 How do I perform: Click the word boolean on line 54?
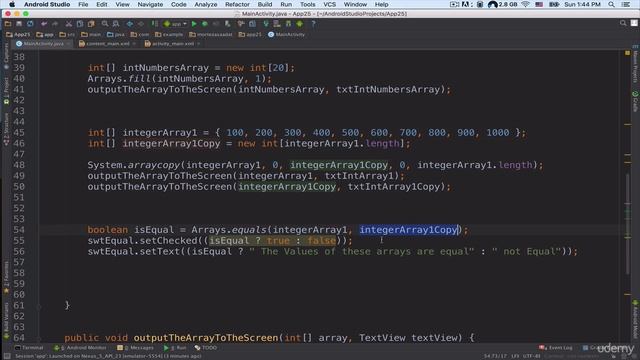coord(107,230)
